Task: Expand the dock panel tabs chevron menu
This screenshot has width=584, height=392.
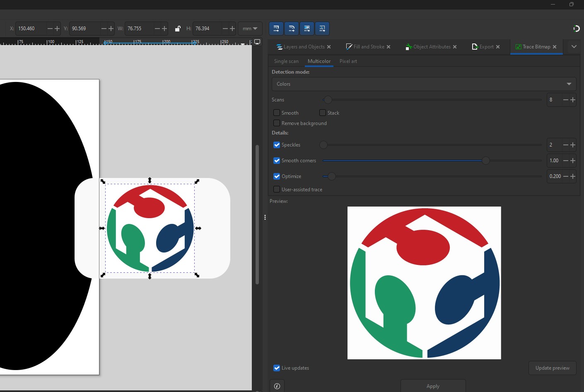Action: (x=574, y=47)
